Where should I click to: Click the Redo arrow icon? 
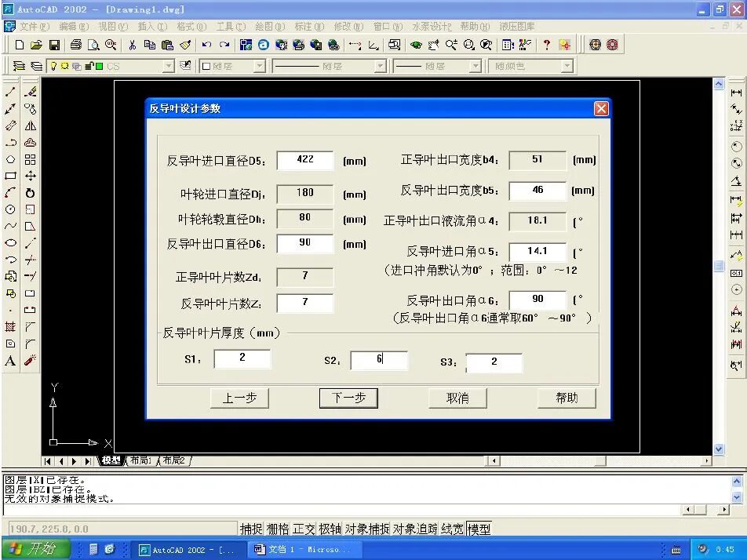point(224,45)
